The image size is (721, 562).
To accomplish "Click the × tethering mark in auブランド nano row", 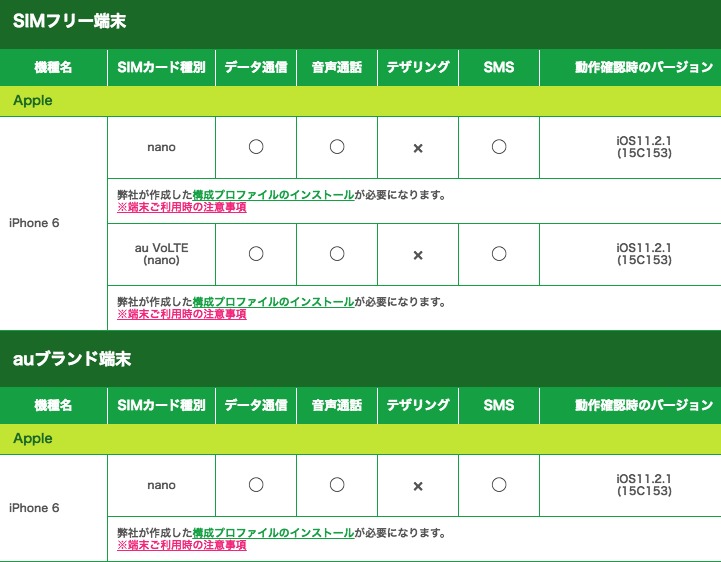I will (418, 486).
